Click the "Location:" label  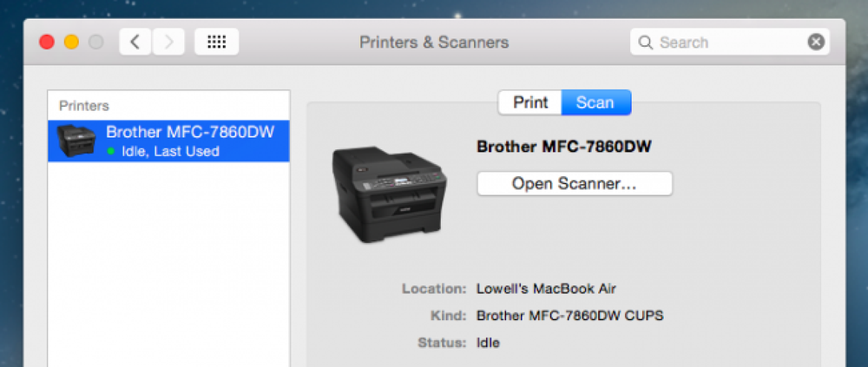435,288
